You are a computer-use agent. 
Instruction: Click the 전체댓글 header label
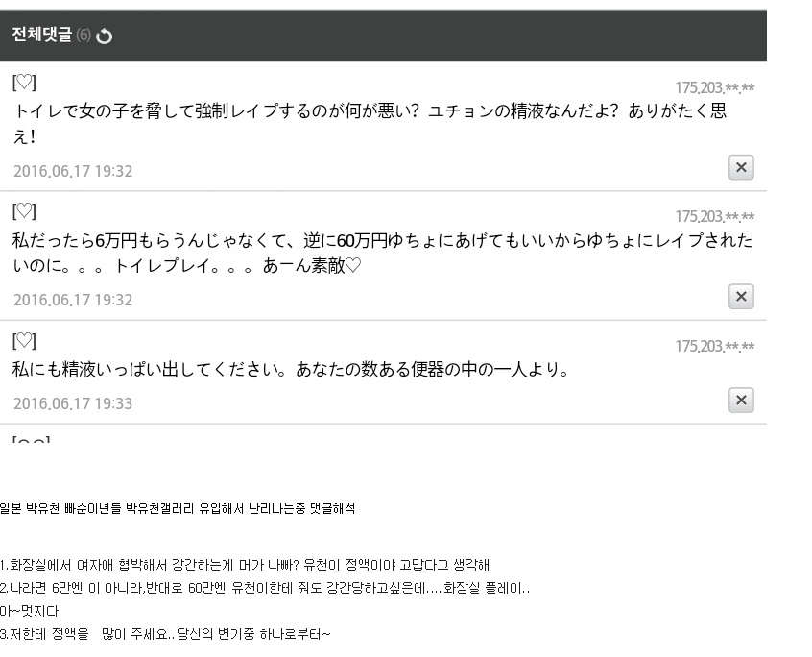[x=42, y=35]
